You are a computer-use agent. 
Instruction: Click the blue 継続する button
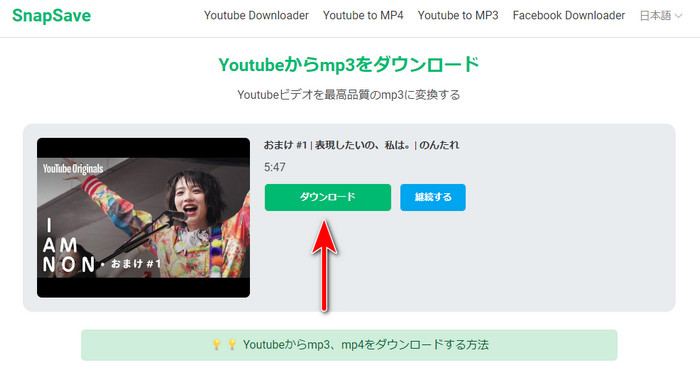(x=433, y=197)
